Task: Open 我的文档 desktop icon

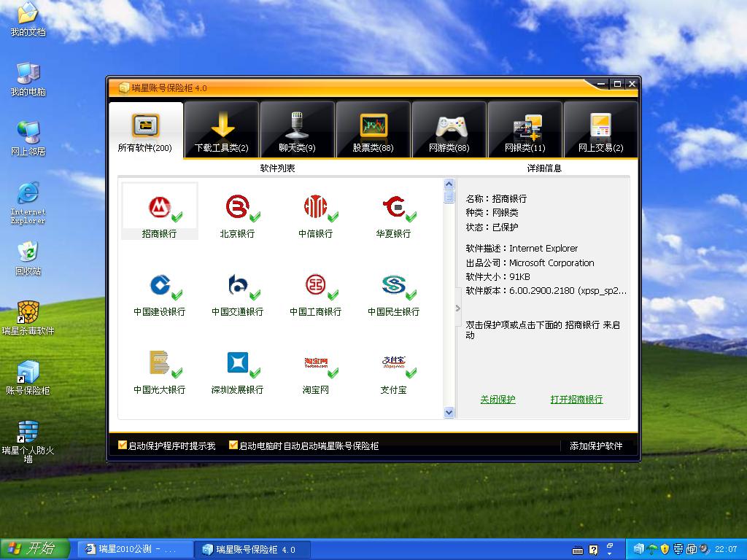Action: pyautogui.click(x=28, y=20)
